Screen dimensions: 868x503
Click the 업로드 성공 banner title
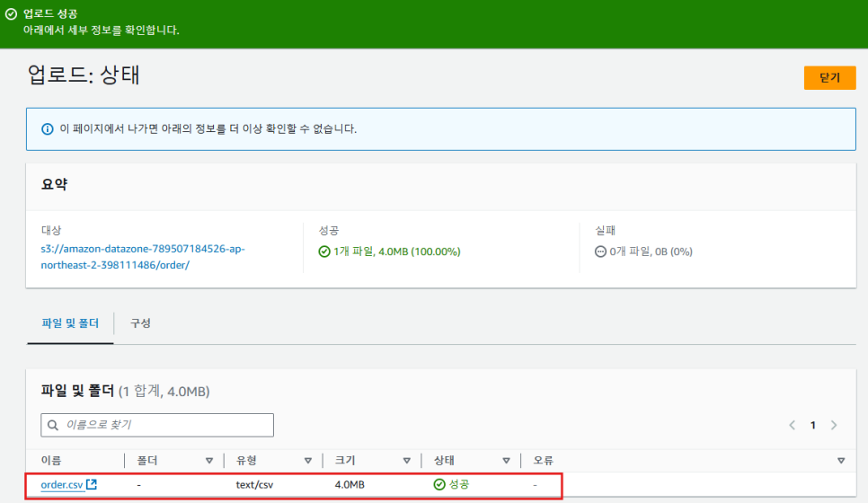[x=50, y=13]
